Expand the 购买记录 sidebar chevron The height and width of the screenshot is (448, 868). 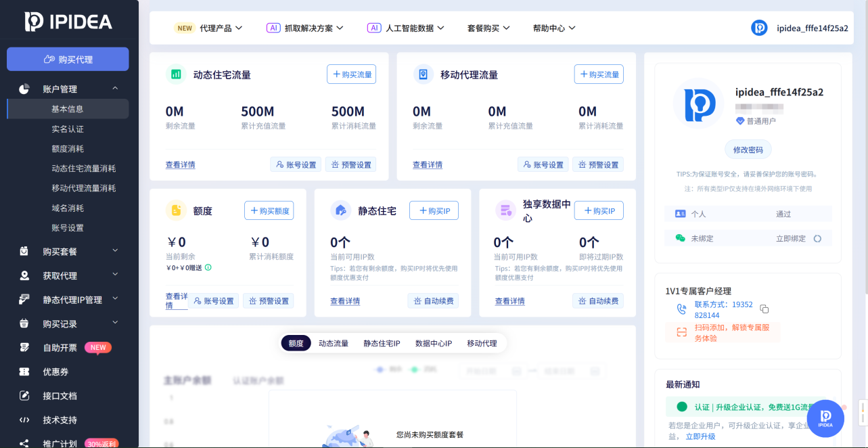115,323
